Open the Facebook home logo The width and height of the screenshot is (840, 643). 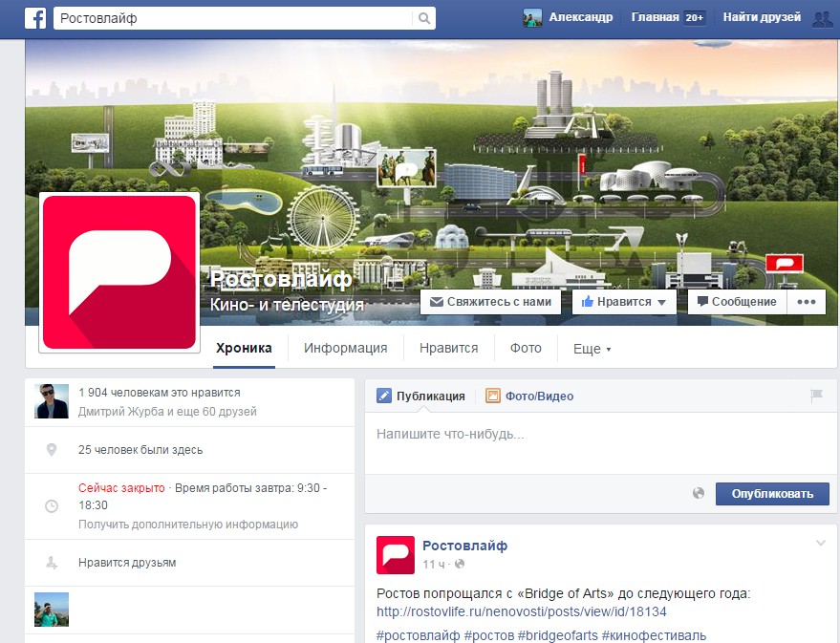[x=35, y=18]
